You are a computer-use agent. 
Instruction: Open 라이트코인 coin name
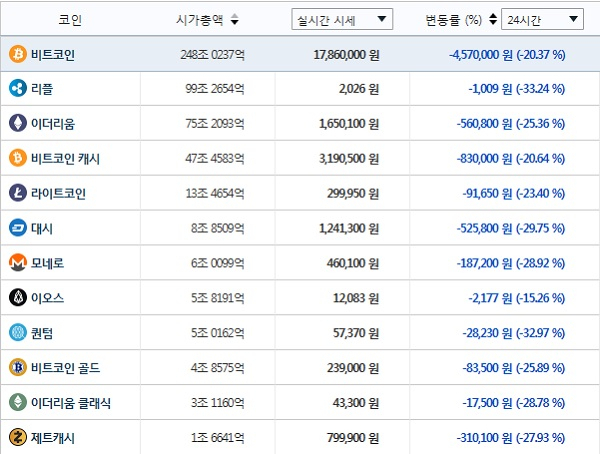pos(58,194)
